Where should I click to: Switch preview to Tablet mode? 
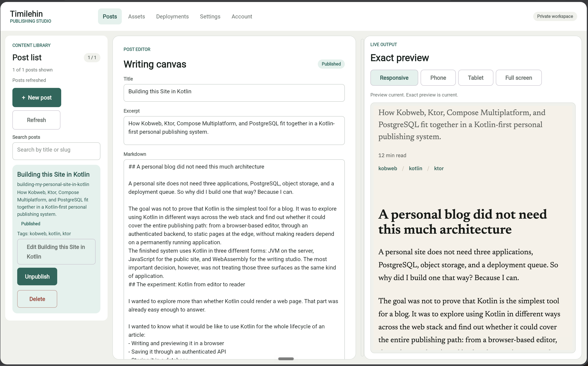(x=476, y=78)
